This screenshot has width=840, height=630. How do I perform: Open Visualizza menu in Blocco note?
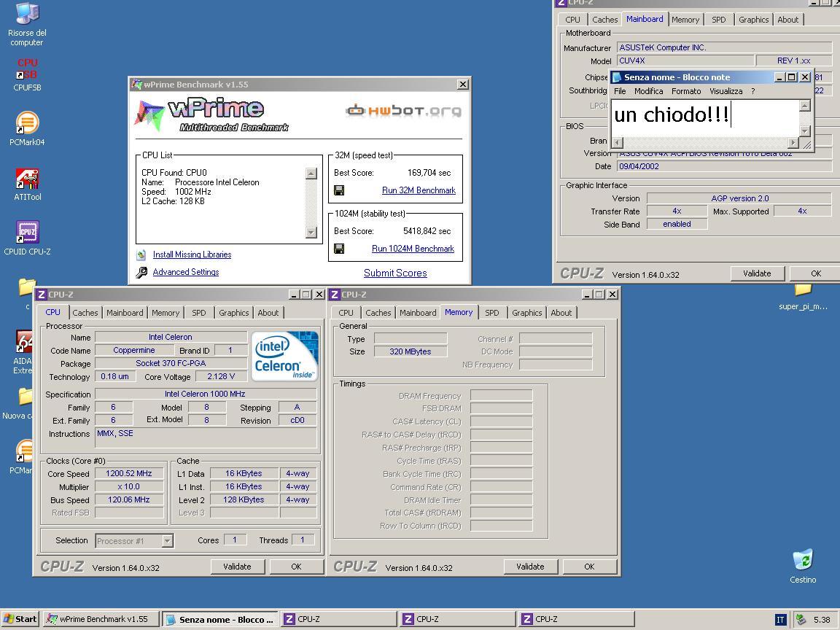[726, 91]
